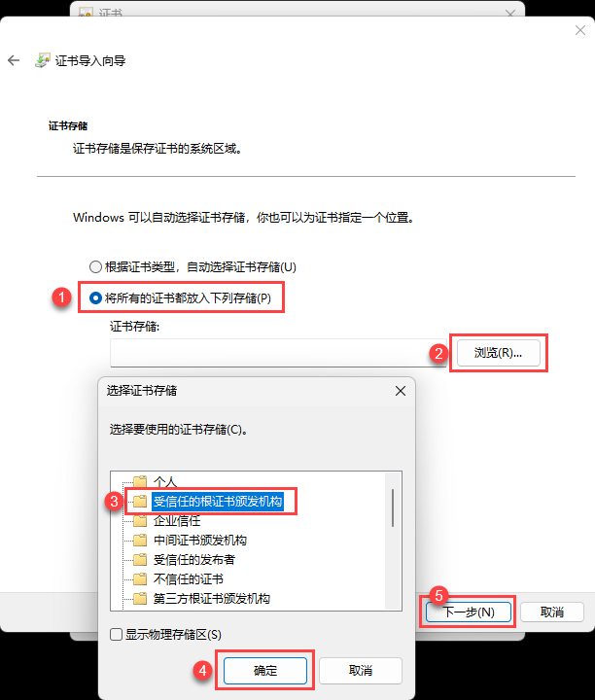Select 第三方根证书颁发机构 store in tree
The image size is (595, 700).
pos(212,599)
